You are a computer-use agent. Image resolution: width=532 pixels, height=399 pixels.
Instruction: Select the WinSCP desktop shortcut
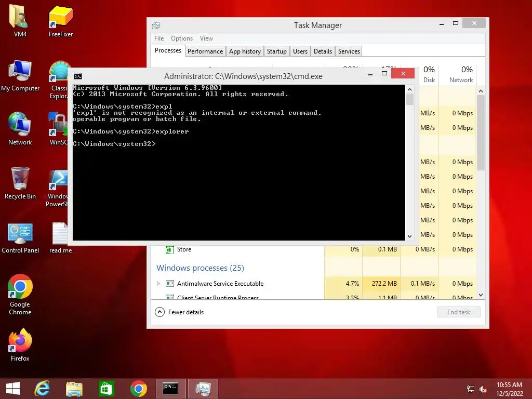click(58, 129)
